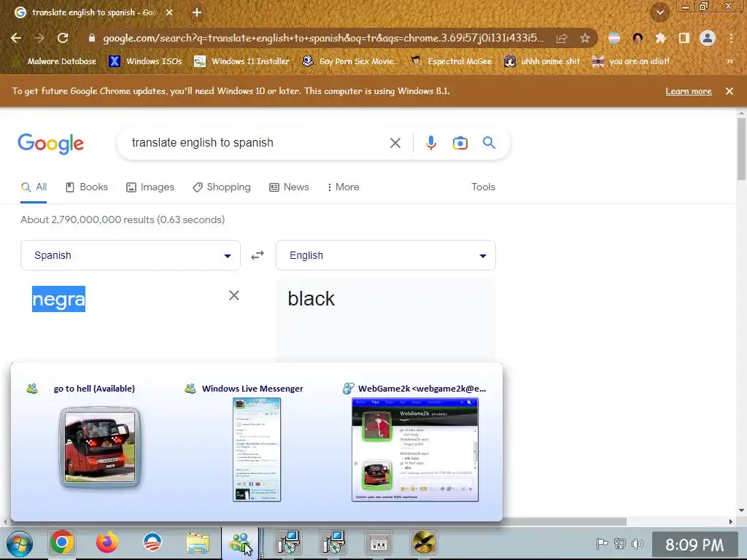Share this page icon in address bar

[x=562, y=38]
